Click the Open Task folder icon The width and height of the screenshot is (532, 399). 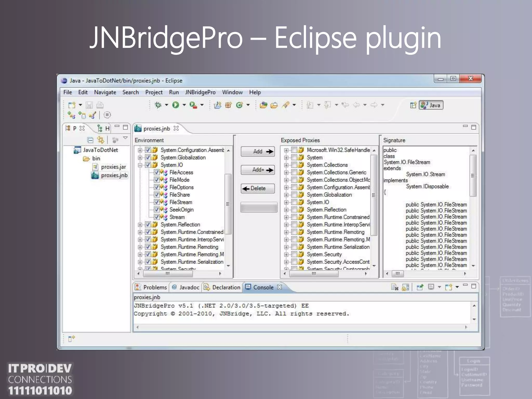click(274, 105)
